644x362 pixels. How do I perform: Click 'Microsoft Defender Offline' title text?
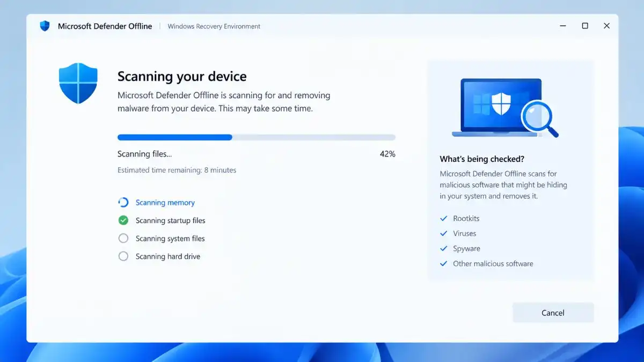(105, 26)
